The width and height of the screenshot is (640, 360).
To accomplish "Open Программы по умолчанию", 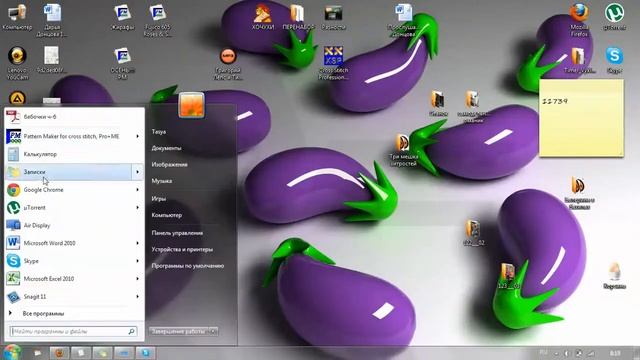I will [188, 266].
